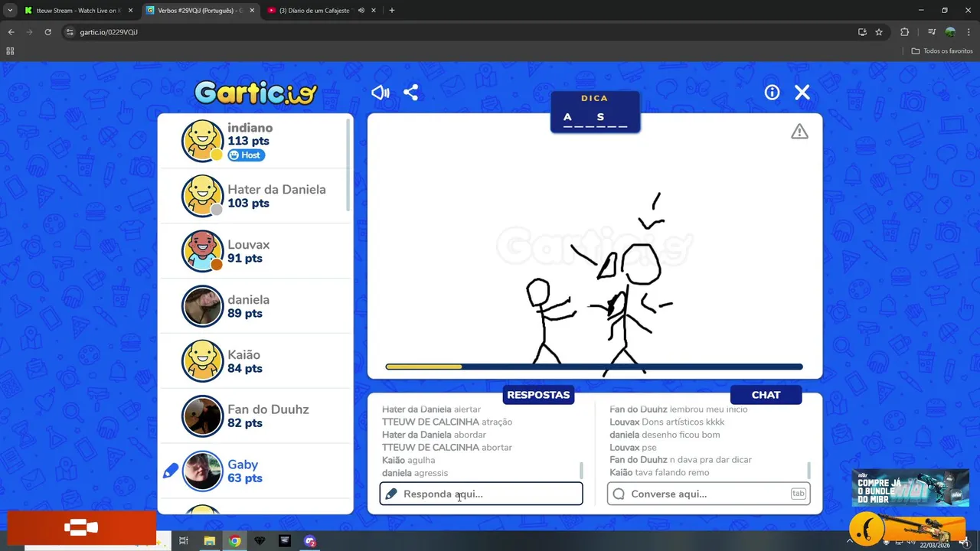This screenshot has width=980, height=551.
Task: Open the tab search dropdown
Action: click(x=10, y=11)
